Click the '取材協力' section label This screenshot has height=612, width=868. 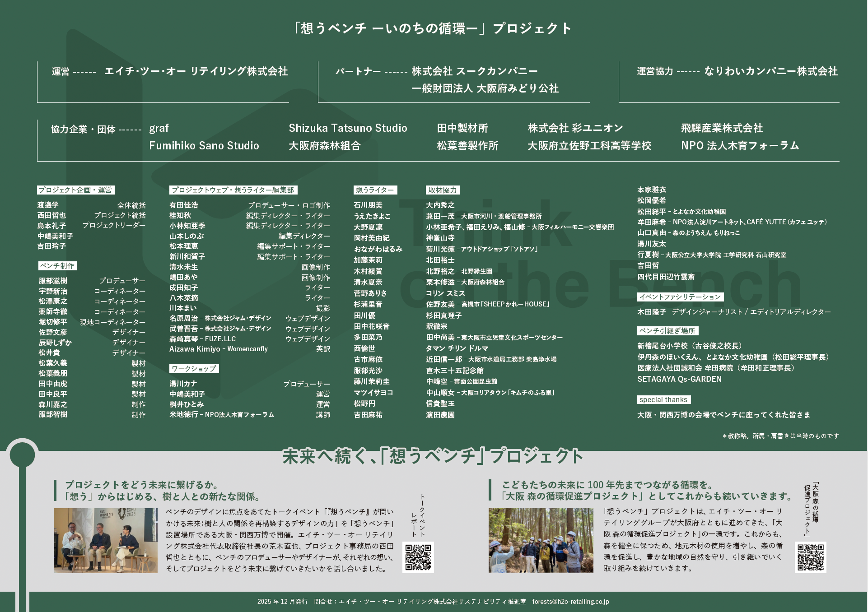pyautogui.click(x=443, y=190)
